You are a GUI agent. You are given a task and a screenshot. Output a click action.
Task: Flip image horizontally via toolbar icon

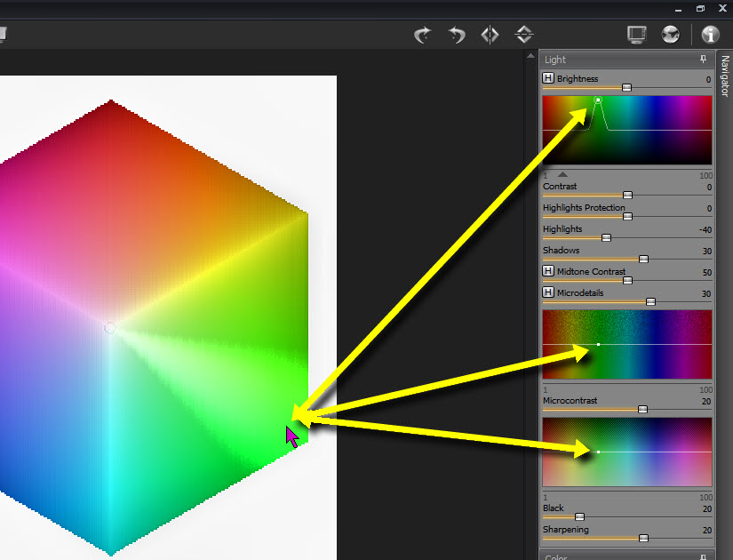[490, 35]
